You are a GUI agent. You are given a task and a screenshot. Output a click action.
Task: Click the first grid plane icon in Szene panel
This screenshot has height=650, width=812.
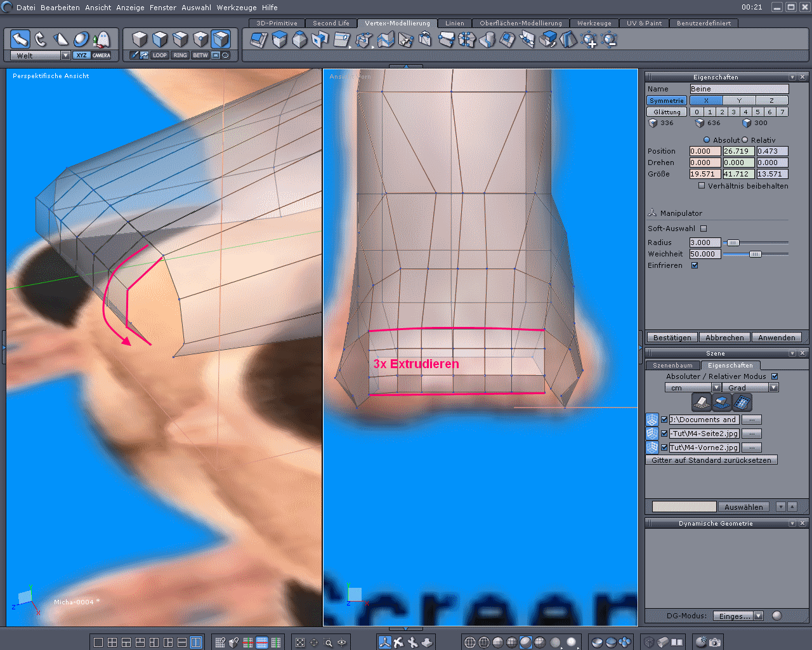coord(701,402)
